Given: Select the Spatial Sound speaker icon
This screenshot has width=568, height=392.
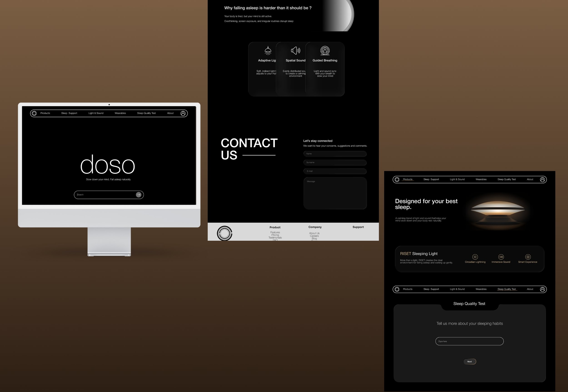Looking at the screenshot, I should coord(296,51).
